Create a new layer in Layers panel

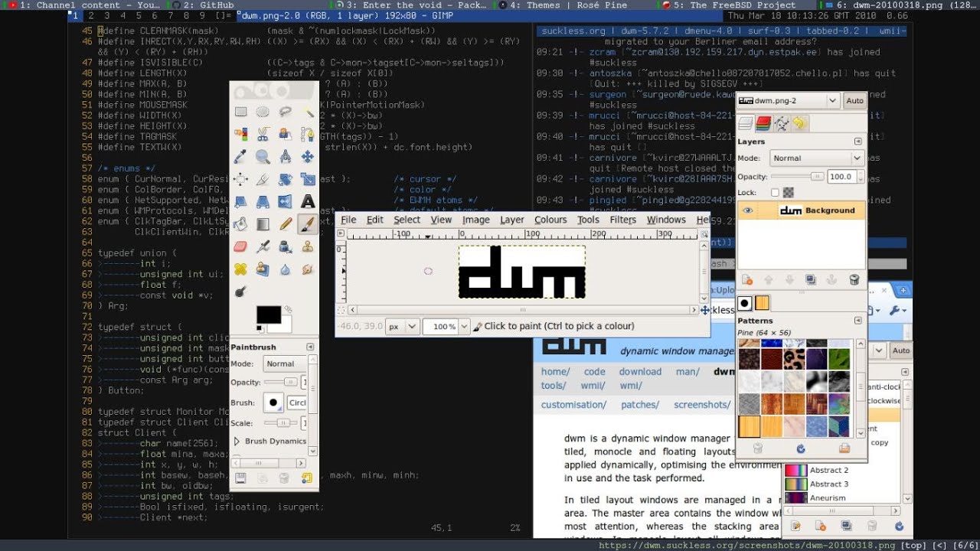[x=747, y=280]
